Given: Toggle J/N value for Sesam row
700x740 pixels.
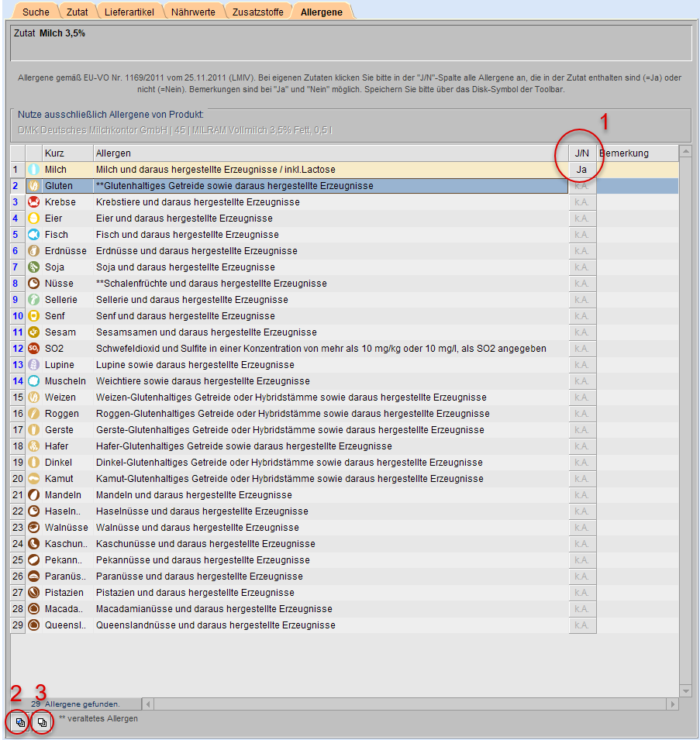Looking at the screenshot, I should pyautogui.click(x=582, y=332).
